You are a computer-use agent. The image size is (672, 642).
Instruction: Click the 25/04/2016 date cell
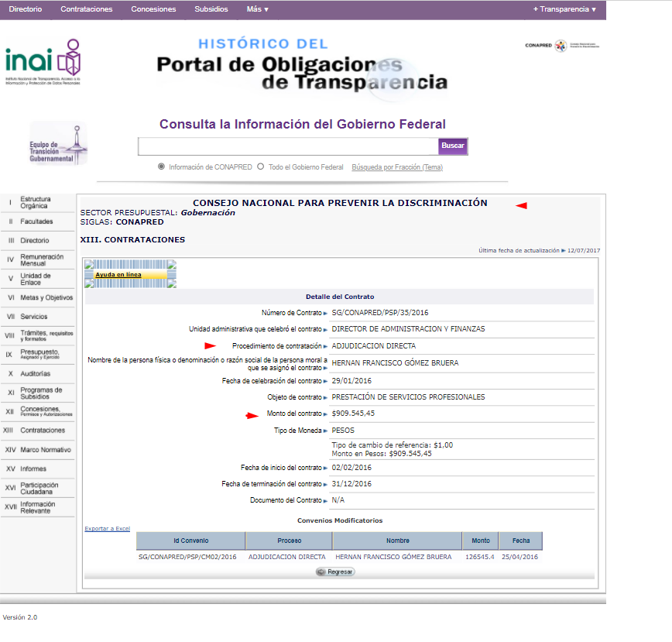[x=519, y=557]
